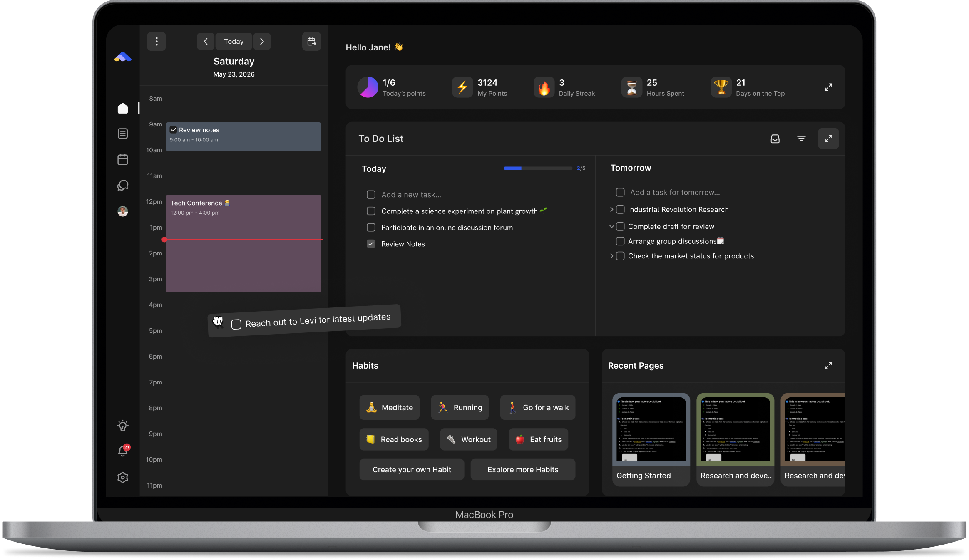
Task: Click the lightbulb ideas icon in sidebar
Action: [123, 425]
